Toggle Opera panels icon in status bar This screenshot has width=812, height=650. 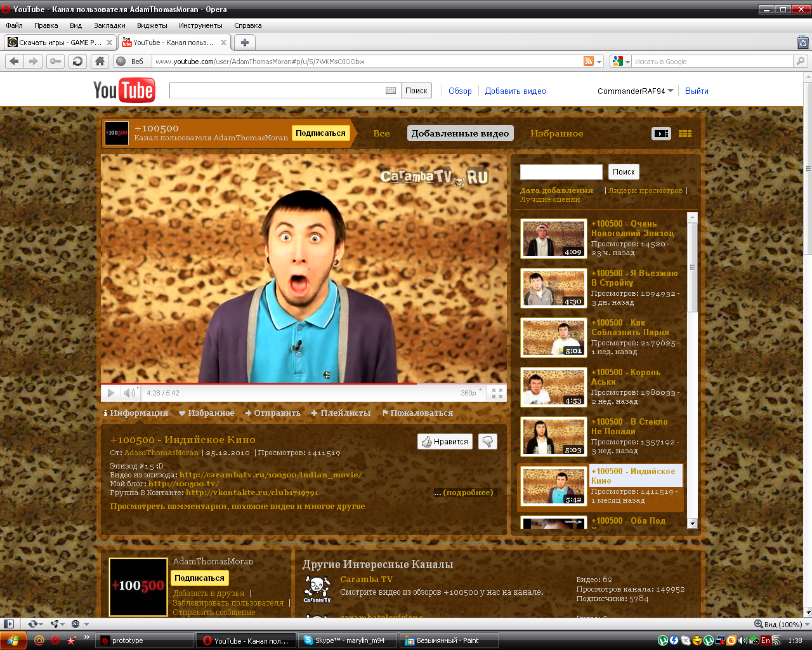click(x=8, y=624)
